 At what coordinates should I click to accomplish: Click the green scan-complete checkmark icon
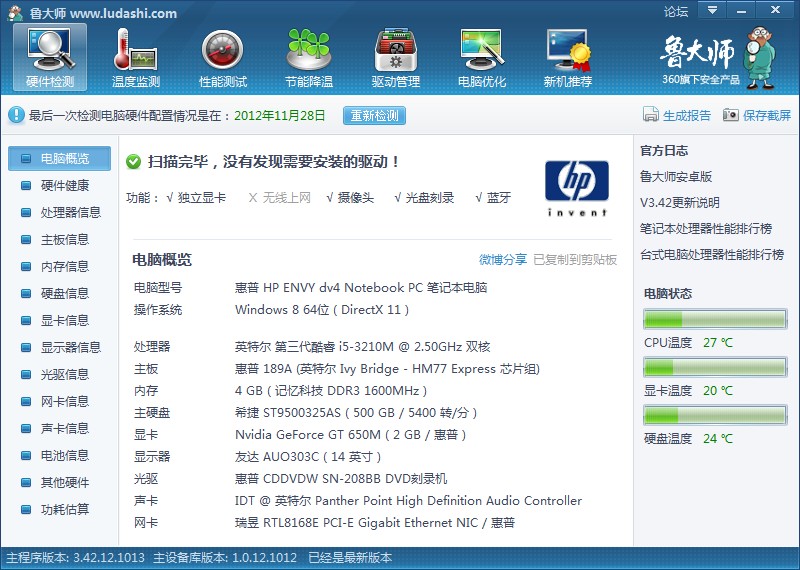point(133,162)
